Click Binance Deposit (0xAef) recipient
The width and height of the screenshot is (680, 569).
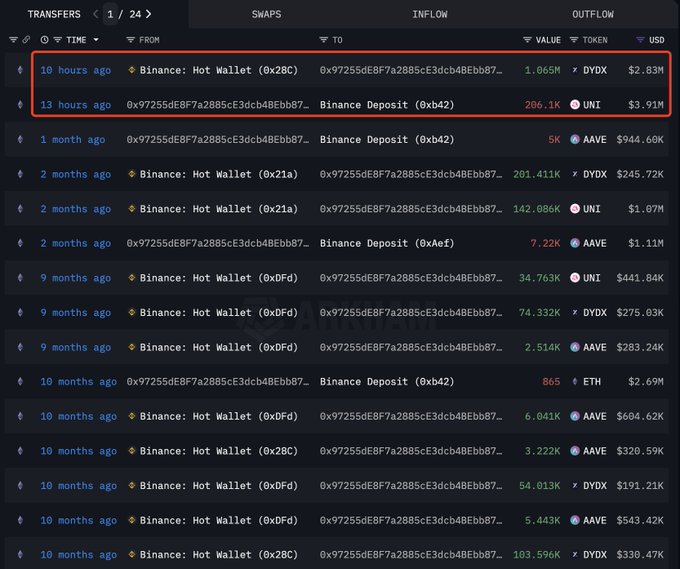coord(387,243)
